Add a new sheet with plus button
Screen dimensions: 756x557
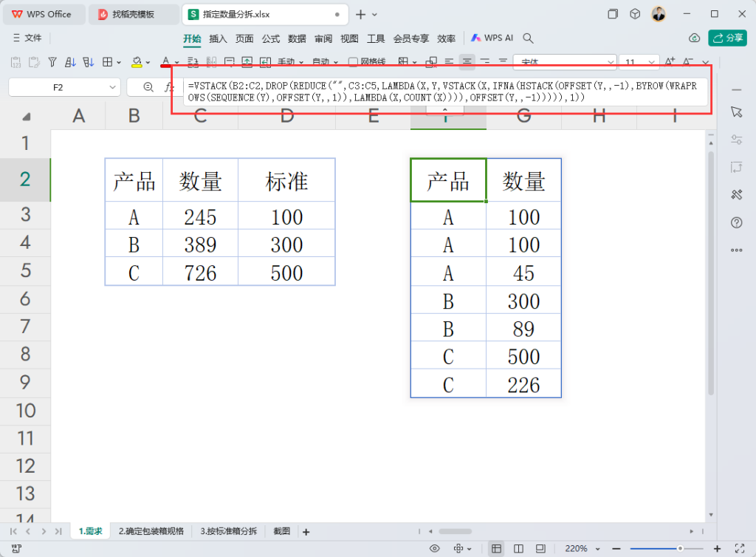pyautogui.click(x=306, y=532)
